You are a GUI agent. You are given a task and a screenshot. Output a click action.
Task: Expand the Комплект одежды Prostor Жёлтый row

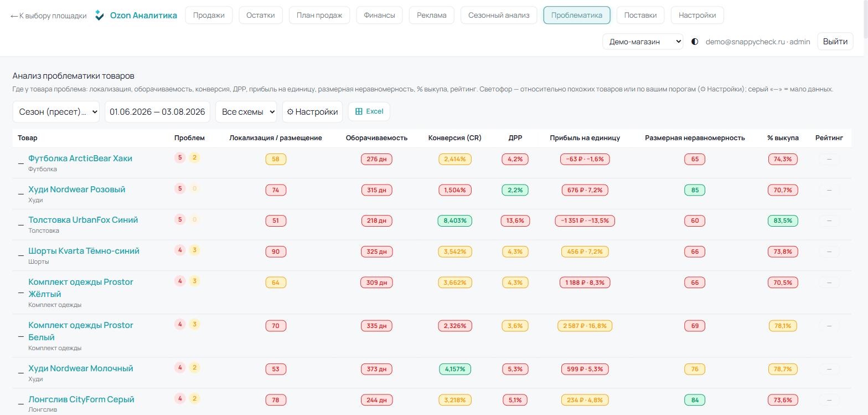click(x=22, y=293)
